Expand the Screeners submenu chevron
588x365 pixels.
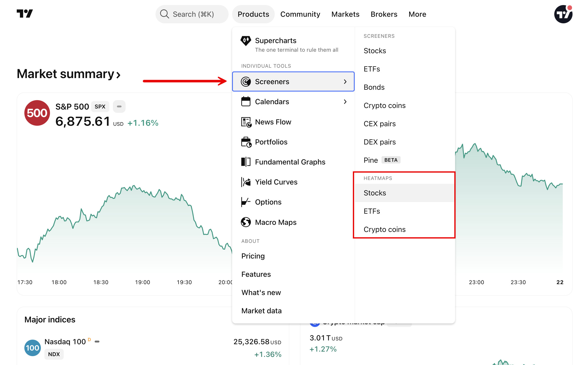click(x=345, y=82)
